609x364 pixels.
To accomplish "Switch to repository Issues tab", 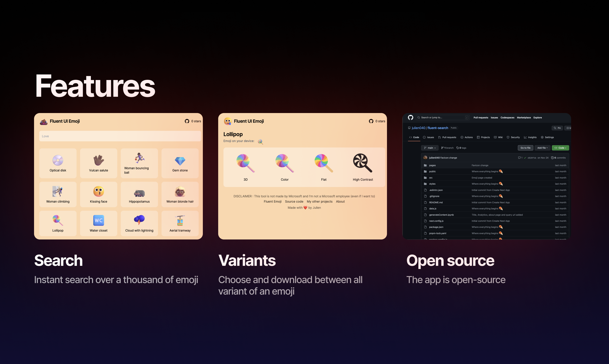I will click(428, 137).
